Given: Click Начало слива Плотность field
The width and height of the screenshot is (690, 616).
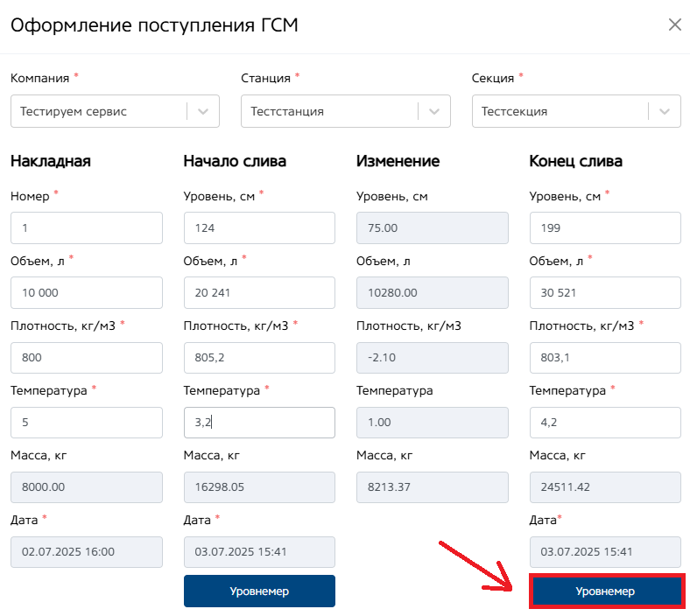Looking at the screenshot, I should click(x=259, y=357).
